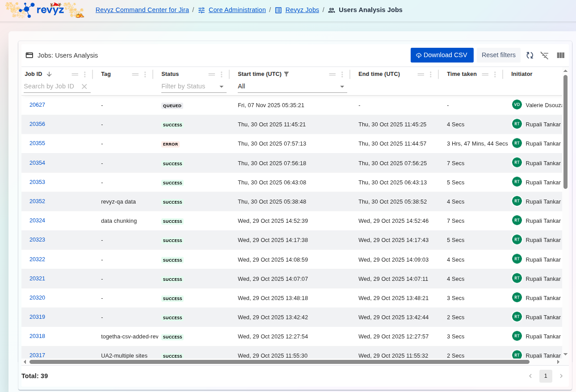Open the Tag column options menu
This screenshot has height=392, width=576.
(145, 75)
